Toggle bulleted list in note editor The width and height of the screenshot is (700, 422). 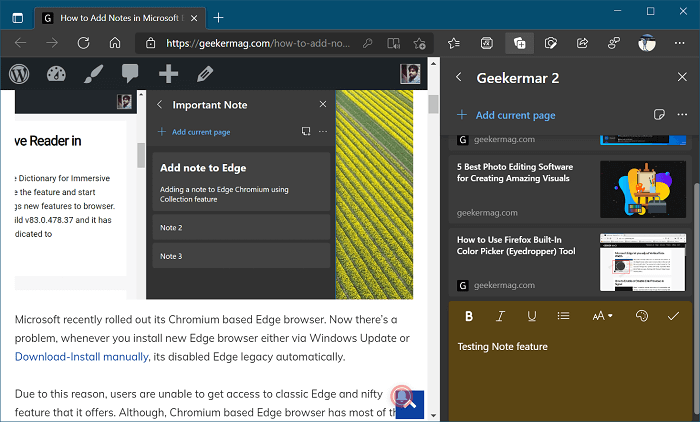tap(563, 316)
